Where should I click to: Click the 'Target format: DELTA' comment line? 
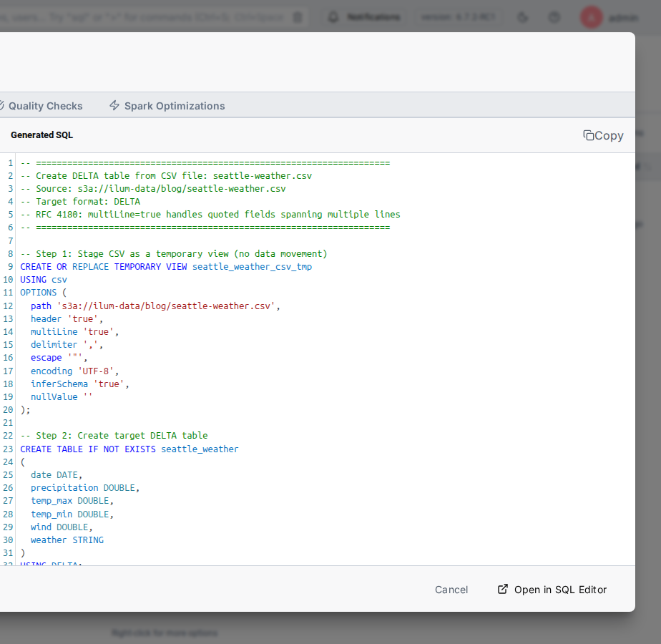click(x=80, y=202)
